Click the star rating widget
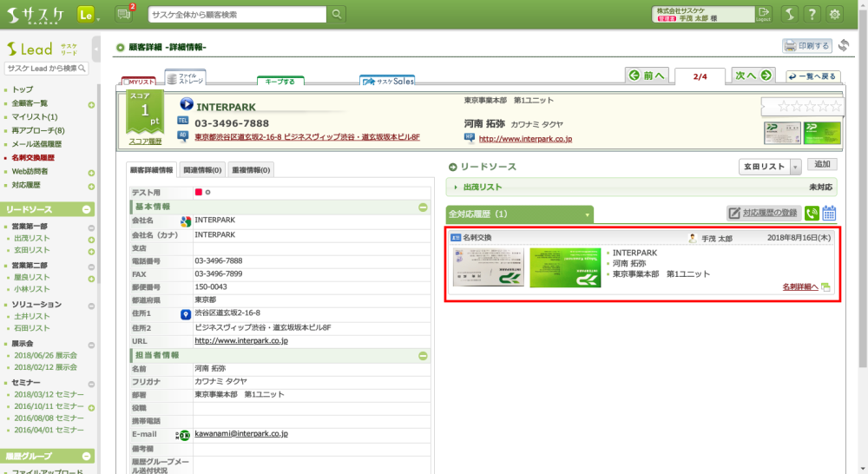 coord(810,107)
